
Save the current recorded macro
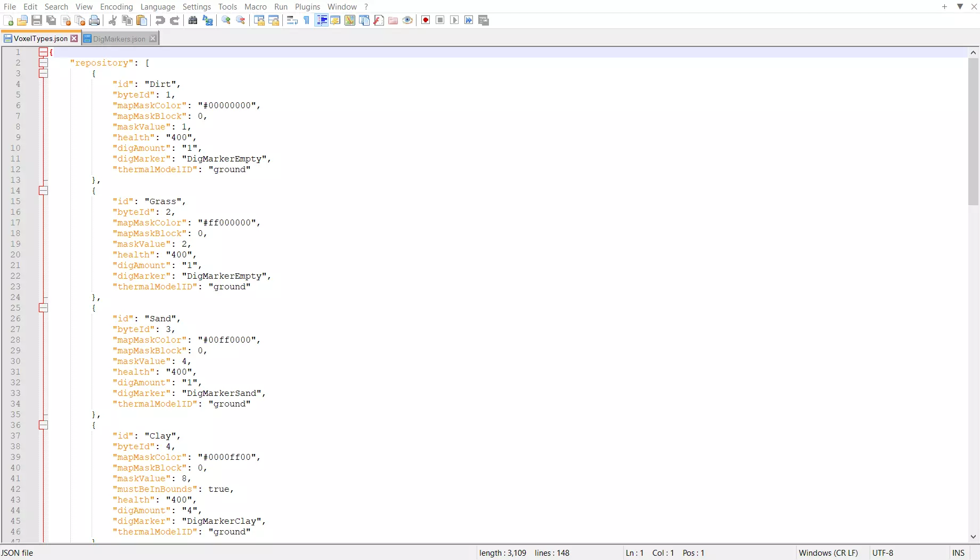click(x=484, y=20)
